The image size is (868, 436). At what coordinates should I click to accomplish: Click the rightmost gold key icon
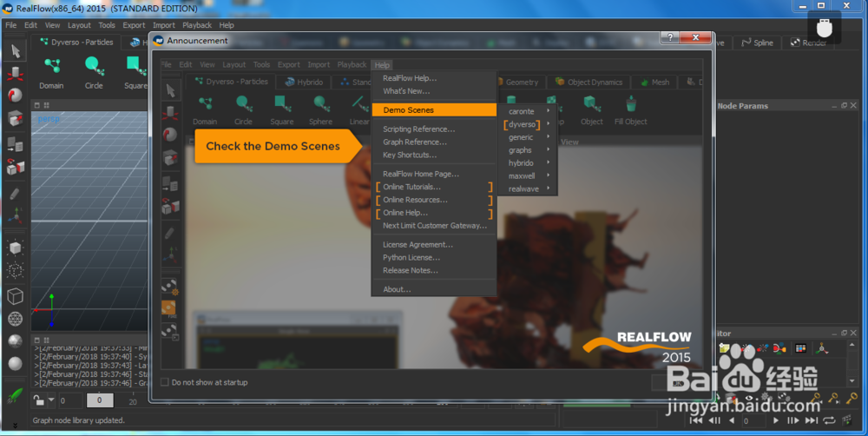852,398
